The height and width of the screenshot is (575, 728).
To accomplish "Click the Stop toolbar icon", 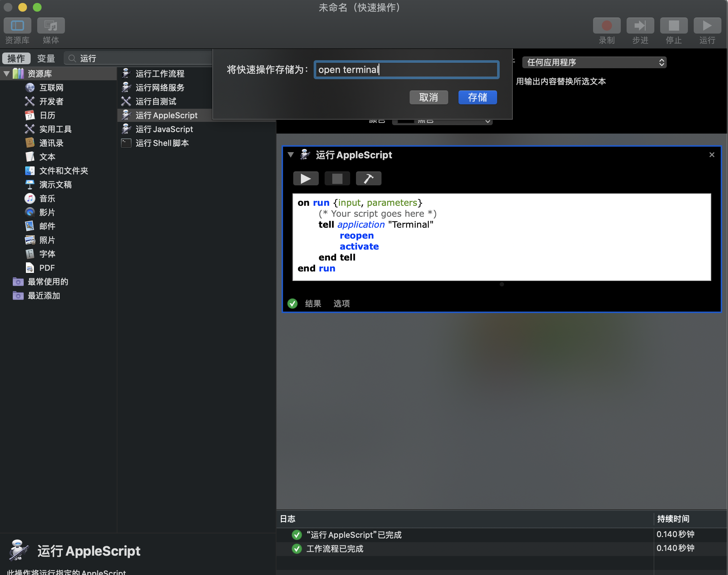I will click(x=674, y=26).
